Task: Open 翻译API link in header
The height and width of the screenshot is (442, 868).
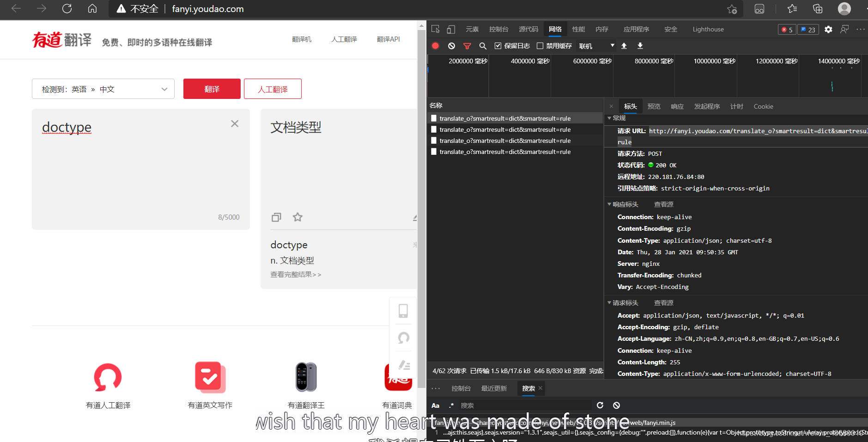Action: click(x=388, y=39)
